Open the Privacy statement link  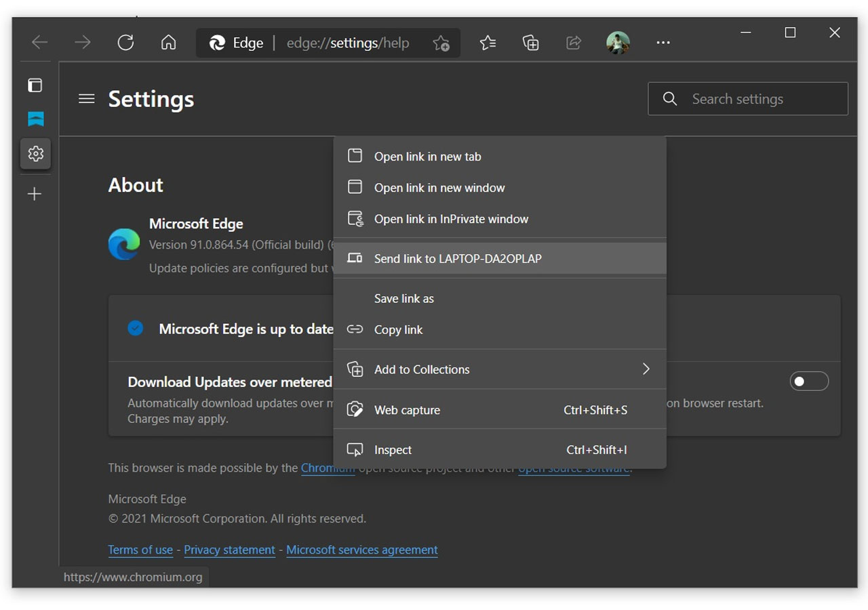(229, 550)
